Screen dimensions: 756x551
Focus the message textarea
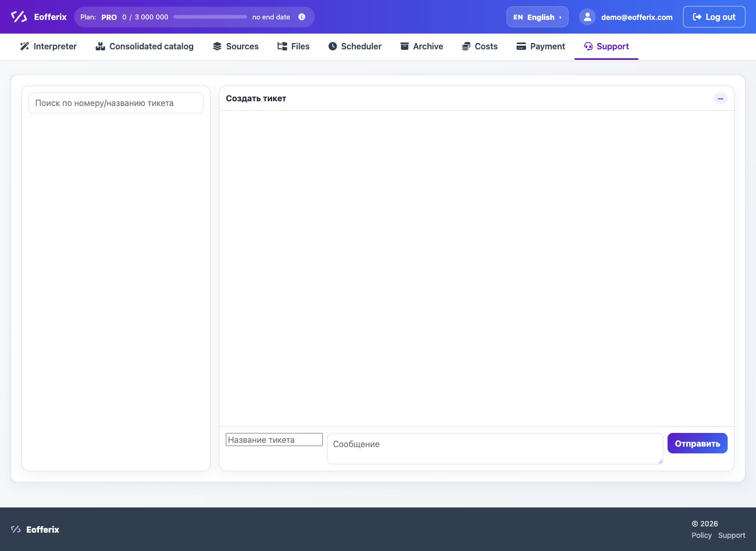click(x=495, y=449)
